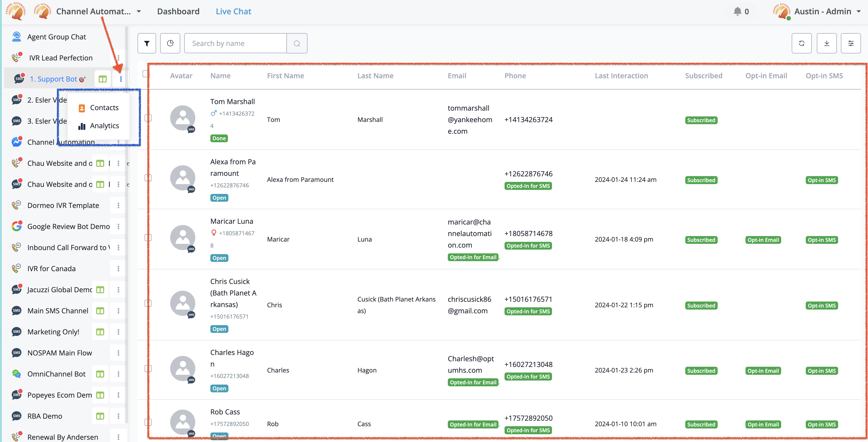
Task: Open the IVR Lead Perfection channel
Action: (x=61, y=58)
